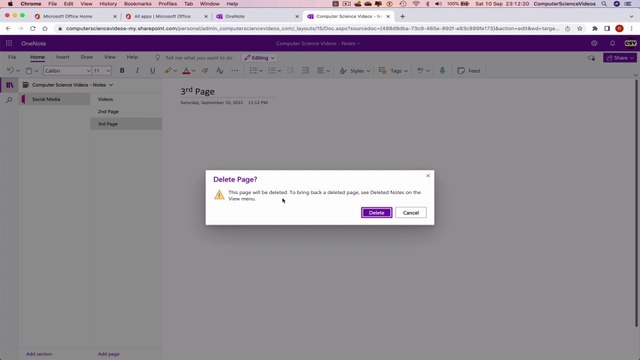Open the Tags dropdown

[393, 71]
